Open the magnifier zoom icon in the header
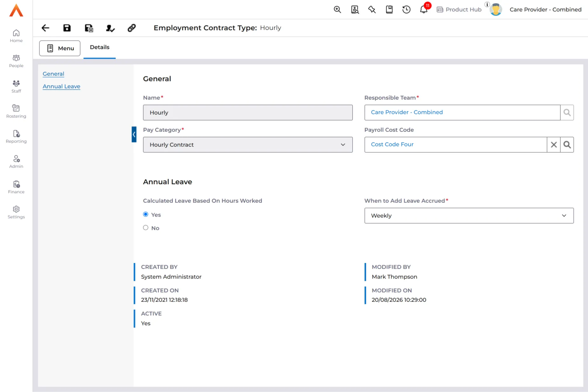 pos(337,10)
